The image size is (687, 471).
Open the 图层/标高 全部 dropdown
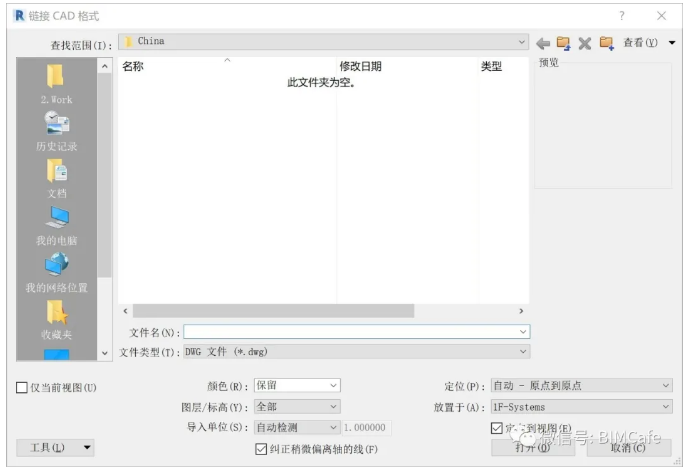(x=297, y=407)
